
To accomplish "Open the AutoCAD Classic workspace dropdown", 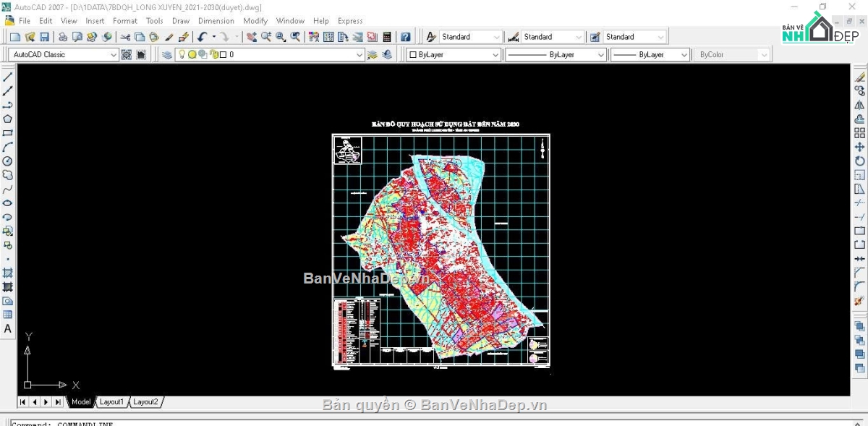I will (x=114, y=55).
